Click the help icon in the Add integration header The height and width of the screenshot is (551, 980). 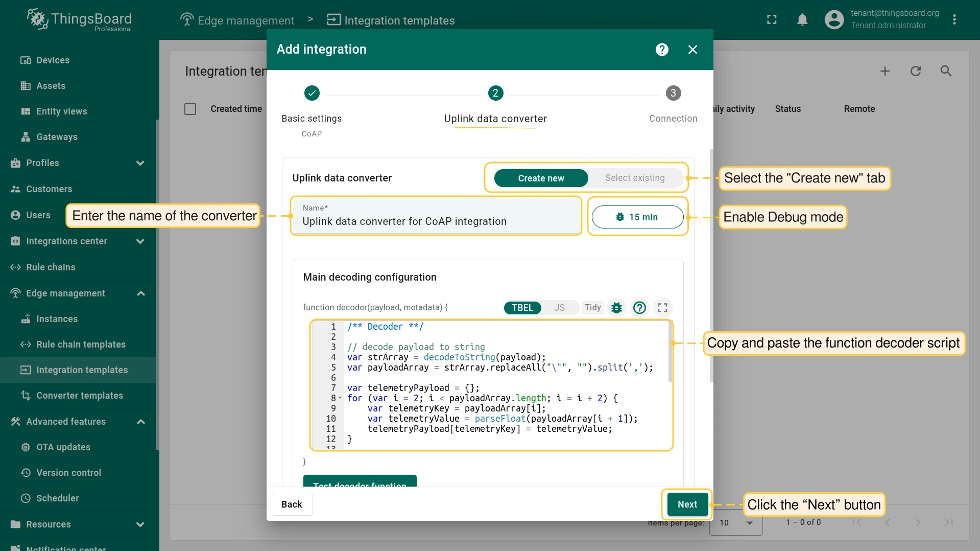(662, 50)
